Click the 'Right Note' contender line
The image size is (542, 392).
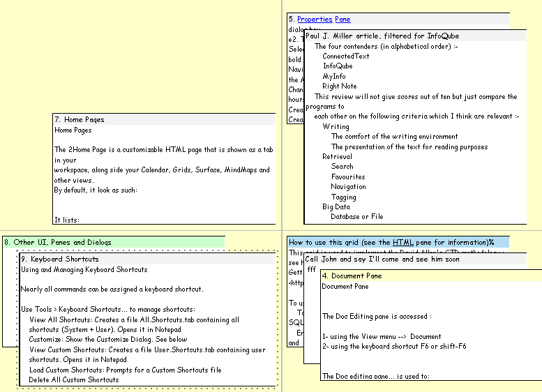point(340,86)
